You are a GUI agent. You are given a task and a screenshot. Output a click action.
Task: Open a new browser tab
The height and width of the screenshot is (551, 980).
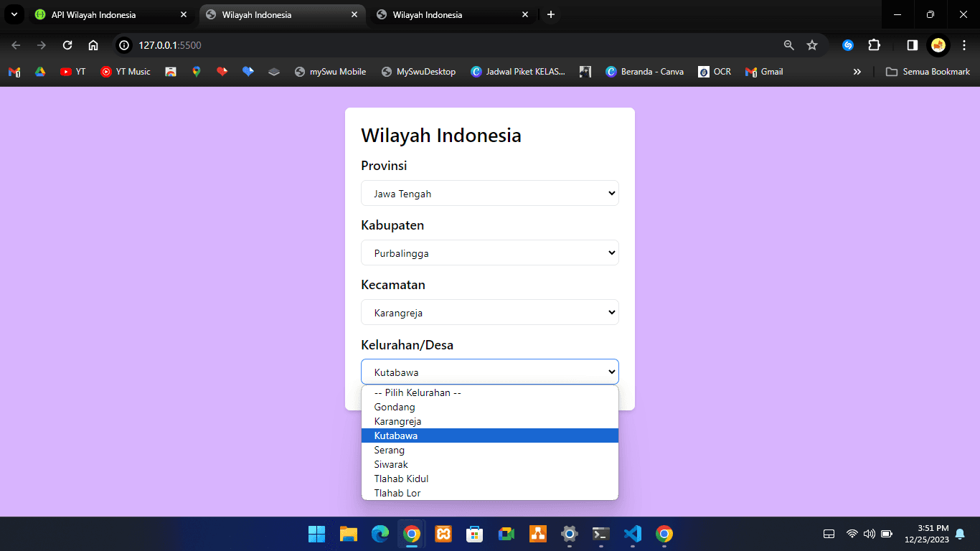(x=550, y=14)
